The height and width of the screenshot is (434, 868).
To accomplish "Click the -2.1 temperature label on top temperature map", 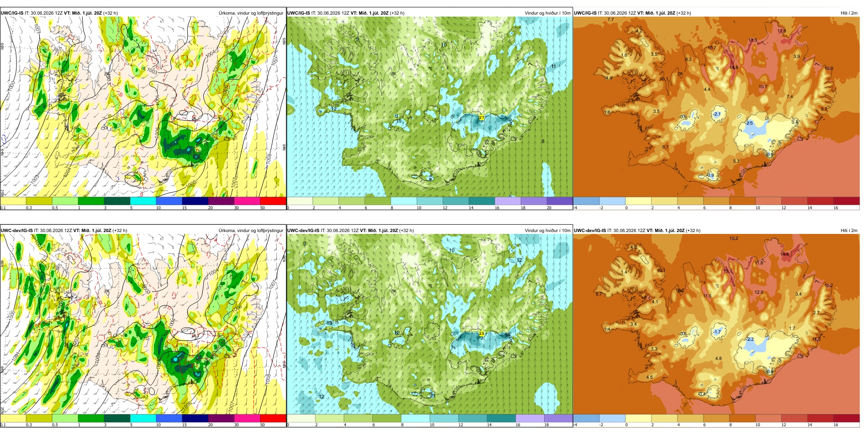I will (717, 114).
